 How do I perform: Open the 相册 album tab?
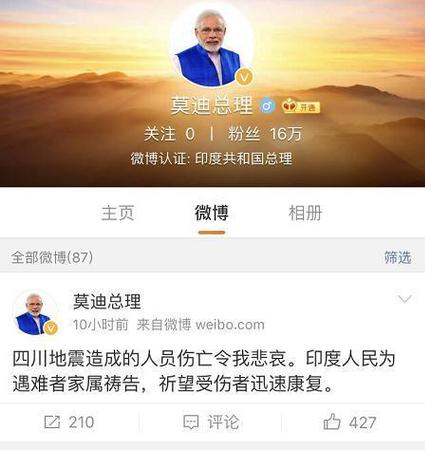(x=305, y=213)
